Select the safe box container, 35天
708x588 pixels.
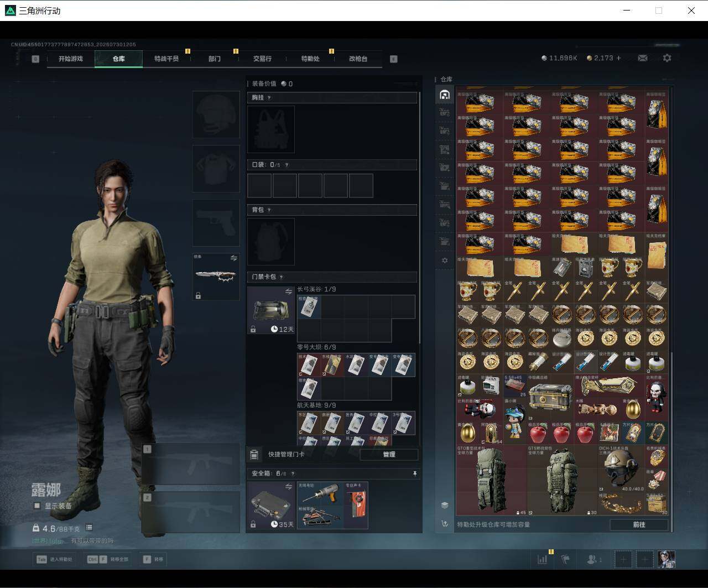270,506
